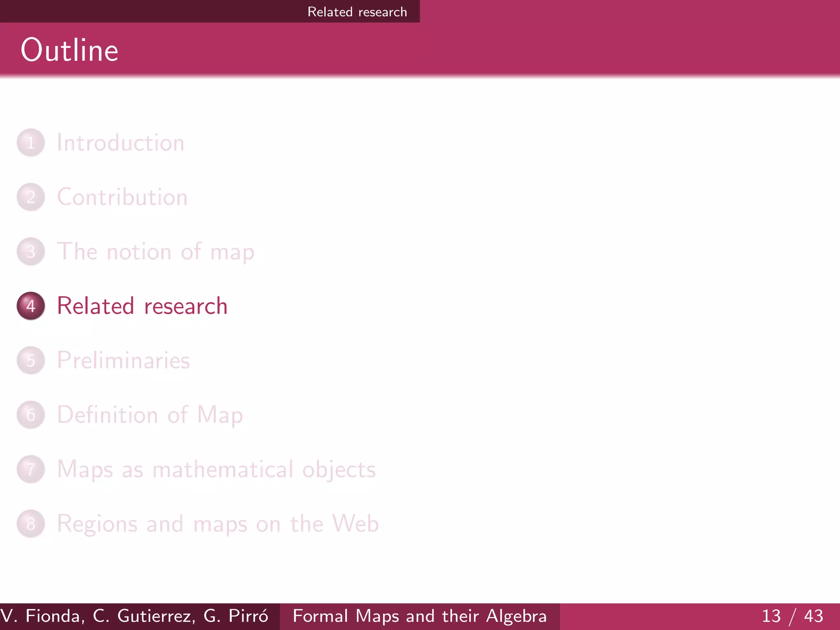Screen dimensions: 840x630
Task: Click the number 3 bullet ball
Action: pyautogui.click(x=31, y=251)
